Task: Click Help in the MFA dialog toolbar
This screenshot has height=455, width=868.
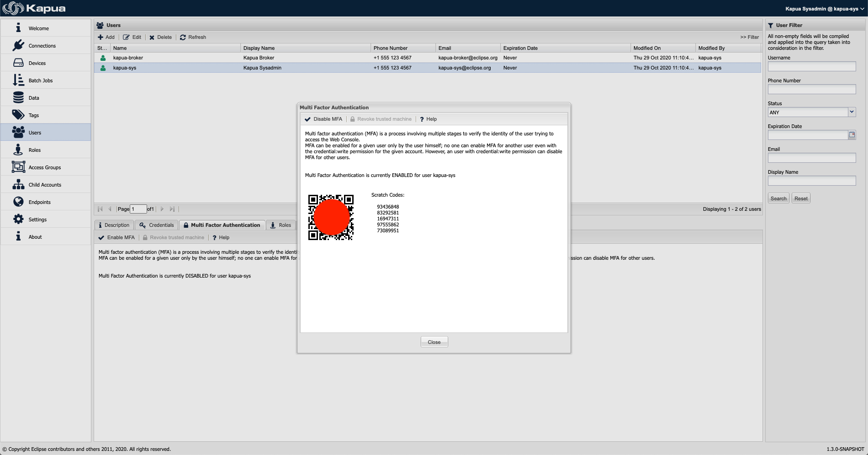Action: 428,119
